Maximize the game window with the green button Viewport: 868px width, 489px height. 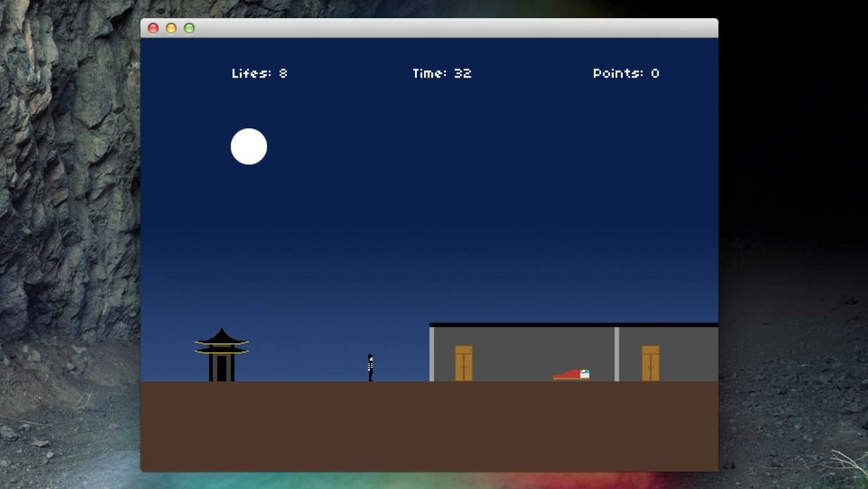click(189, 28)
